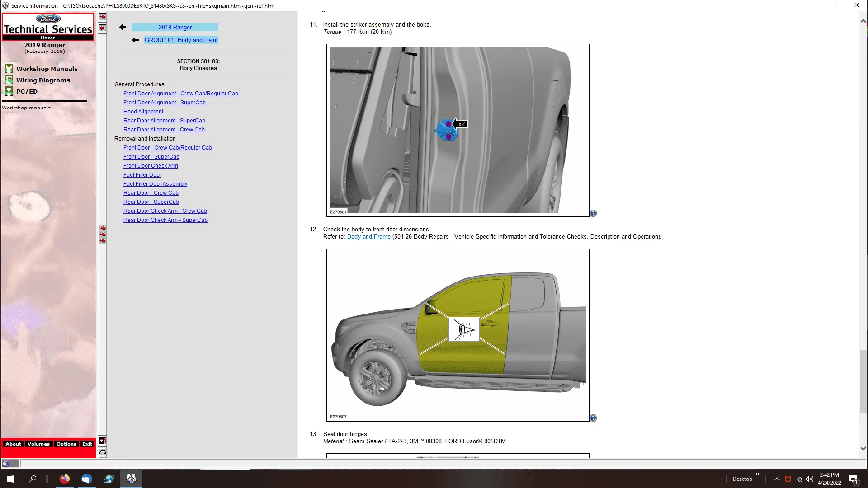The width and height of the screenshot is (868, 488).
Task: Follow the Body and Frame reference link
Action: point(369,237)
